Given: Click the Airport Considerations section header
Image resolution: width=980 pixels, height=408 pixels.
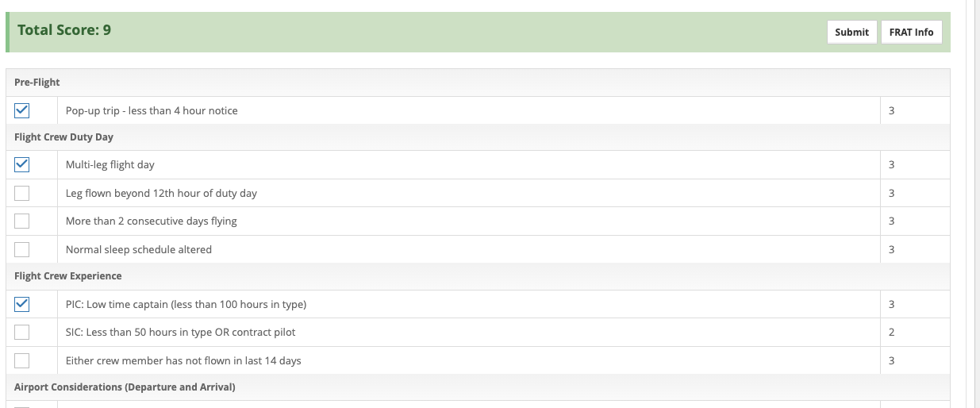Looking at the screenshot, I should click(x=125, y=387).
